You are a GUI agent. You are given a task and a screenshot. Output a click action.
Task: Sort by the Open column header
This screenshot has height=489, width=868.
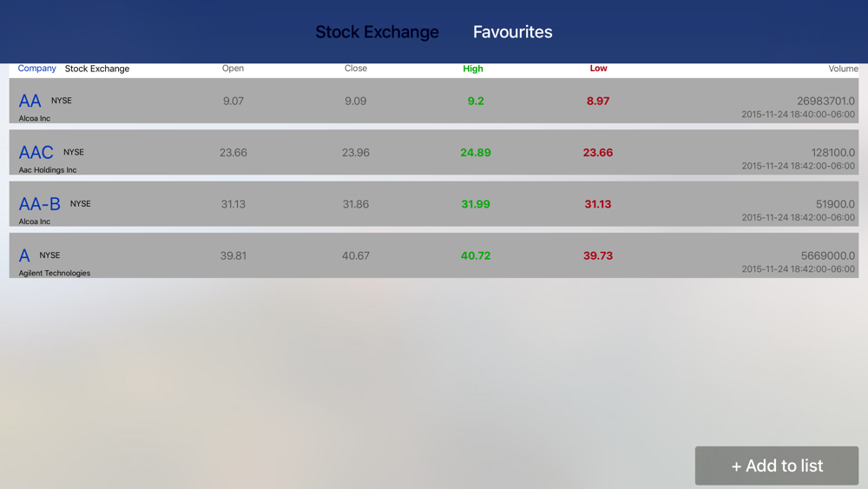(233, 68)
